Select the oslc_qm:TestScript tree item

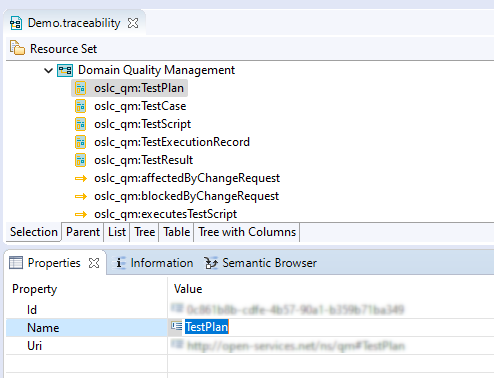click(142, 124)
